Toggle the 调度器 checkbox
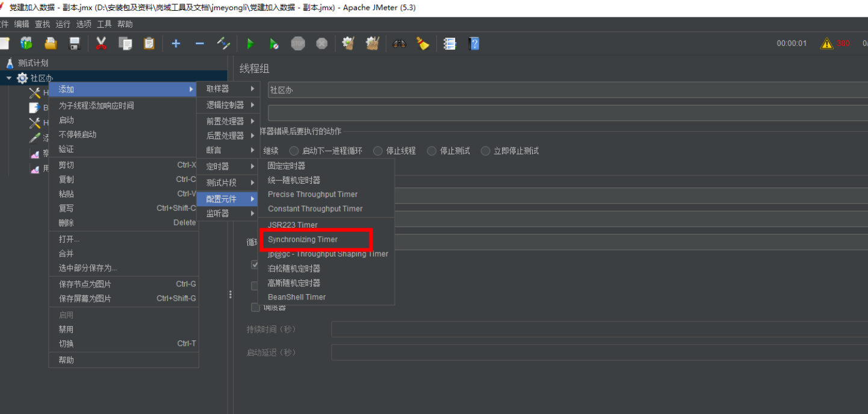Image resolution: width=868 pixels, height=414 pixels. pyautogui.click(x=255, y=308)
